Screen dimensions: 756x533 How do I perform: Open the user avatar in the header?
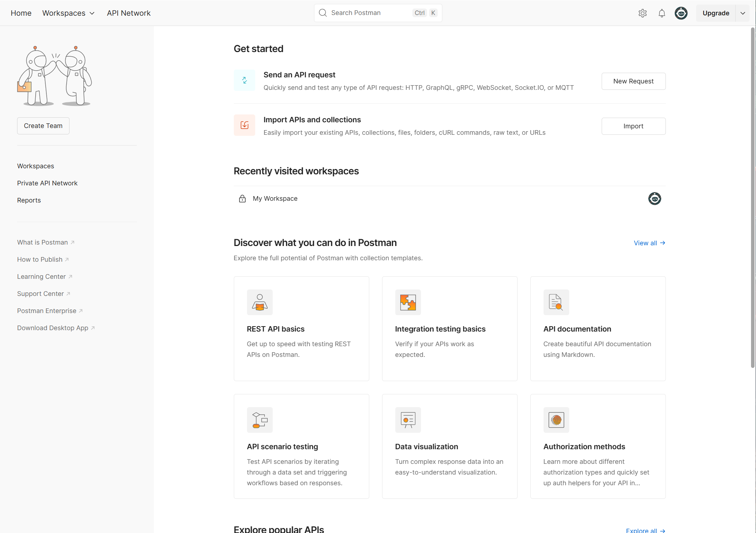681,13
